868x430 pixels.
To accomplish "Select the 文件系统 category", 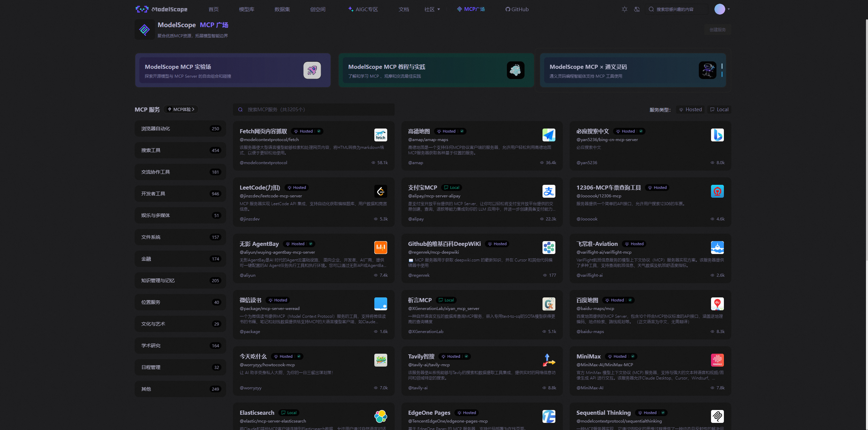I will (x=180, y=237).
